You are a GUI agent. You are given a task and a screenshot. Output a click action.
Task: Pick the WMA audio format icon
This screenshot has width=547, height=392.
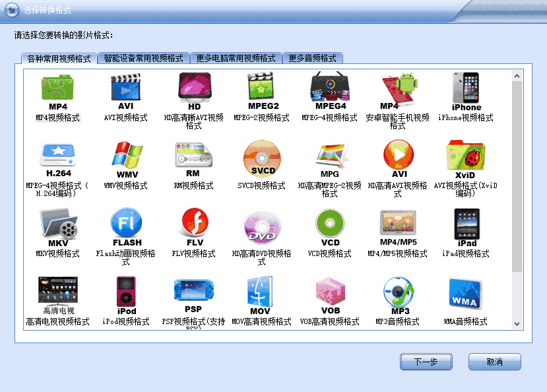[x=466, y=294]
